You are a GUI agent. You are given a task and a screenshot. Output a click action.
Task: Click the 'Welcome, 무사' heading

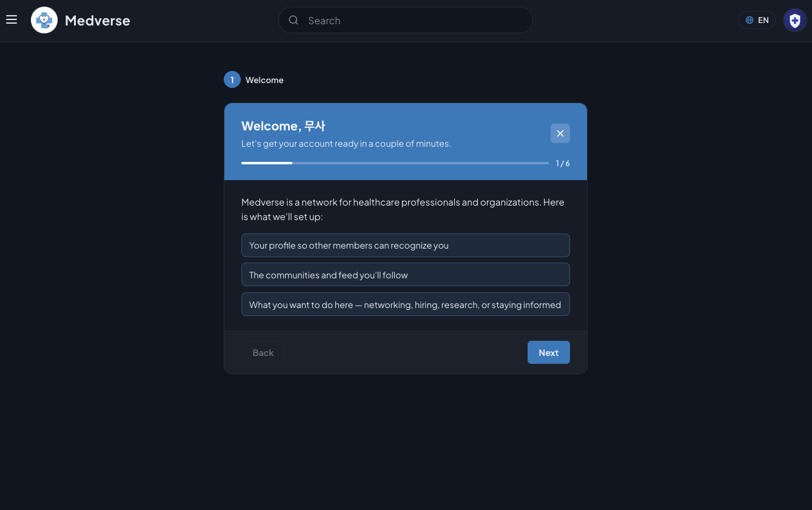point(283,126)
